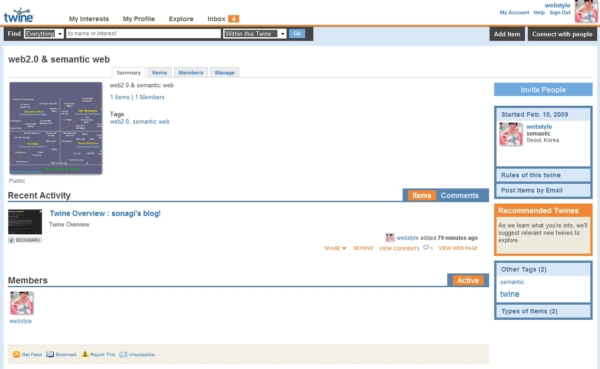Click the small webstyle avatar beside 'added'

click(390, 238)
